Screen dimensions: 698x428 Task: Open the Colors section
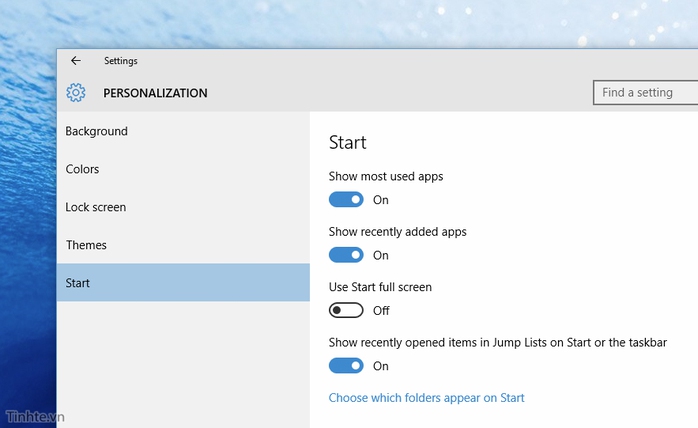coord(183,169)
